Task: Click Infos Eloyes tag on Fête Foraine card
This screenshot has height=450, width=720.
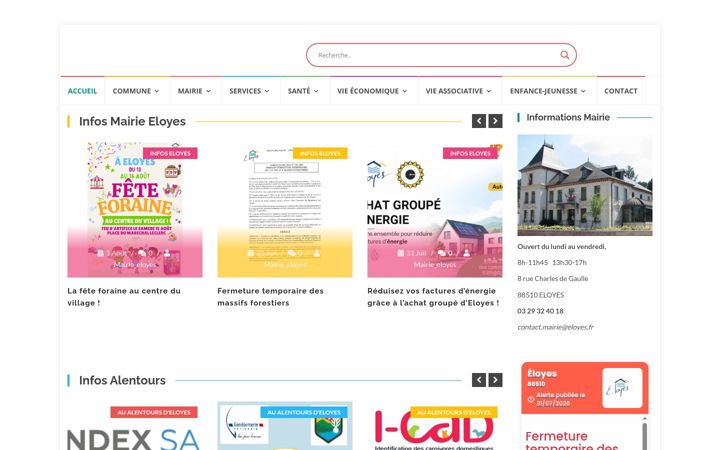Action: (170, 153)
